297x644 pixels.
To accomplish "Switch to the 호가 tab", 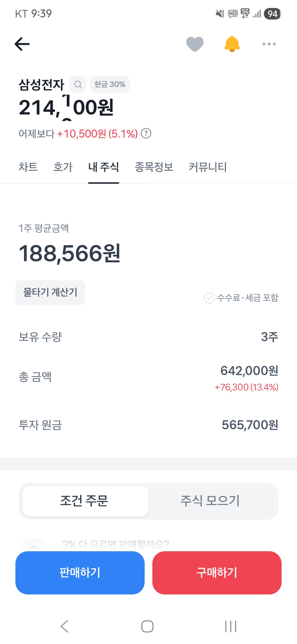I will coord(63,167).
